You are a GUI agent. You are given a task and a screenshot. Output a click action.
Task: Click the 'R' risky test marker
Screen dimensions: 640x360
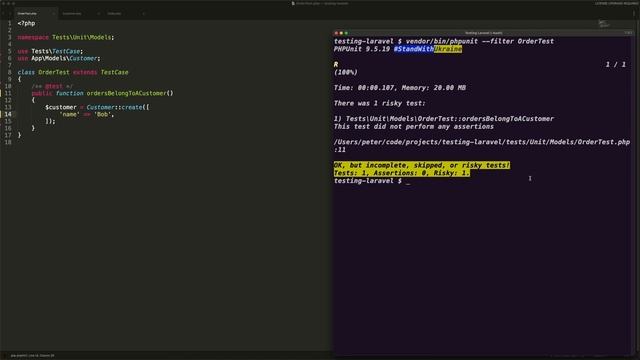pyautogui.click(x=336, y=64)
